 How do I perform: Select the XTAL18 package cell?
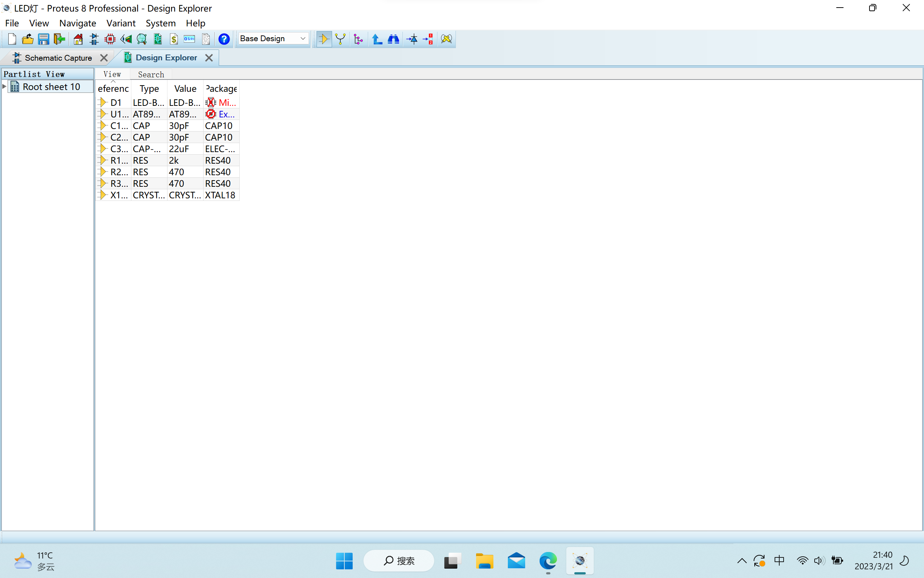[x=222, y=195]
